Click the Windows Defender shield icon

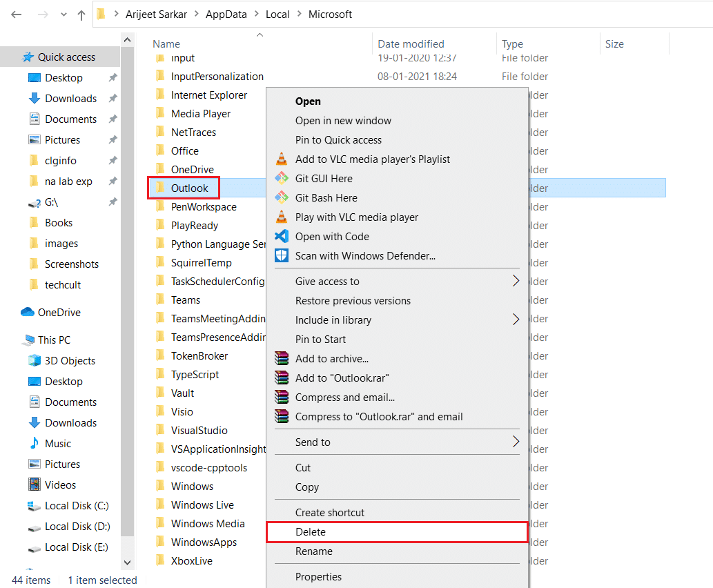coord(282,255)
